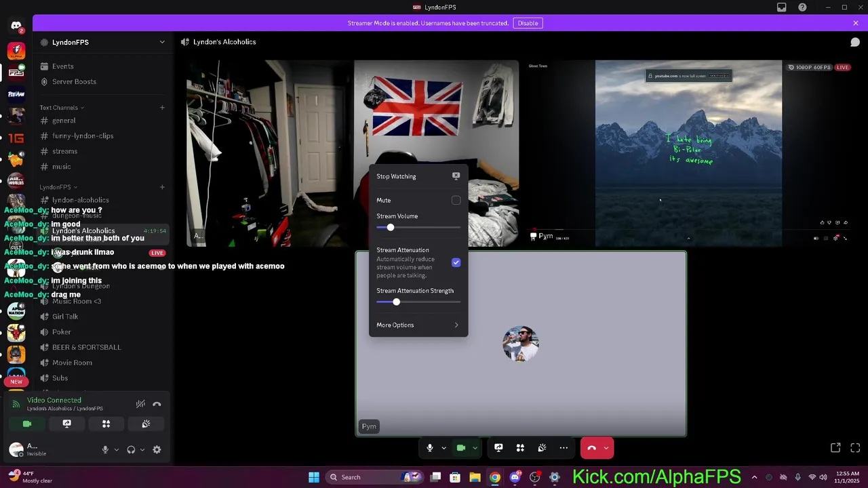Screen dimensions: 868x488
Task: Select Stop Watching in stream menu
Action: (418, 176)
